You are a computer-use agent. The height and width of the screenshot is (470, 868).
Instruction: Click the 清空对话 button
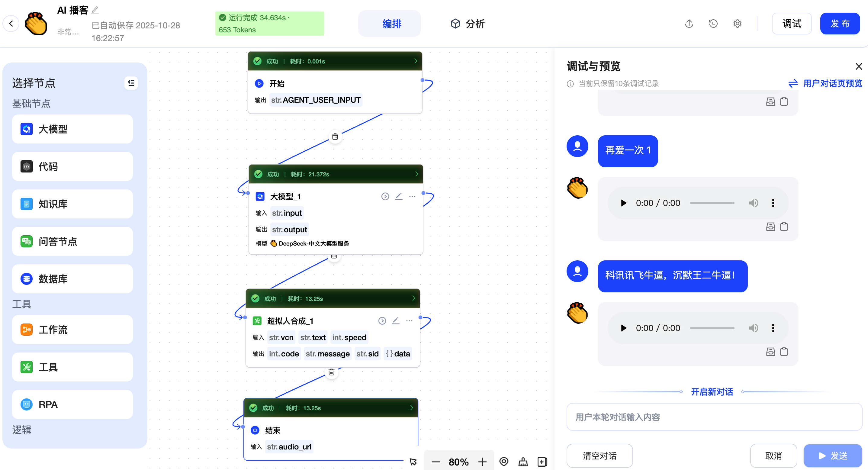[x=600, y=456]
